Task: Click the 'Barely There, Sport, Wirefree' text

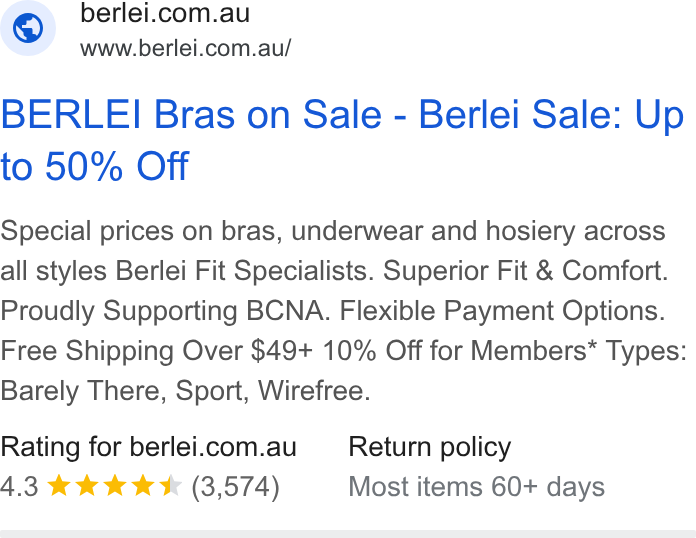Action: (185, 391)
